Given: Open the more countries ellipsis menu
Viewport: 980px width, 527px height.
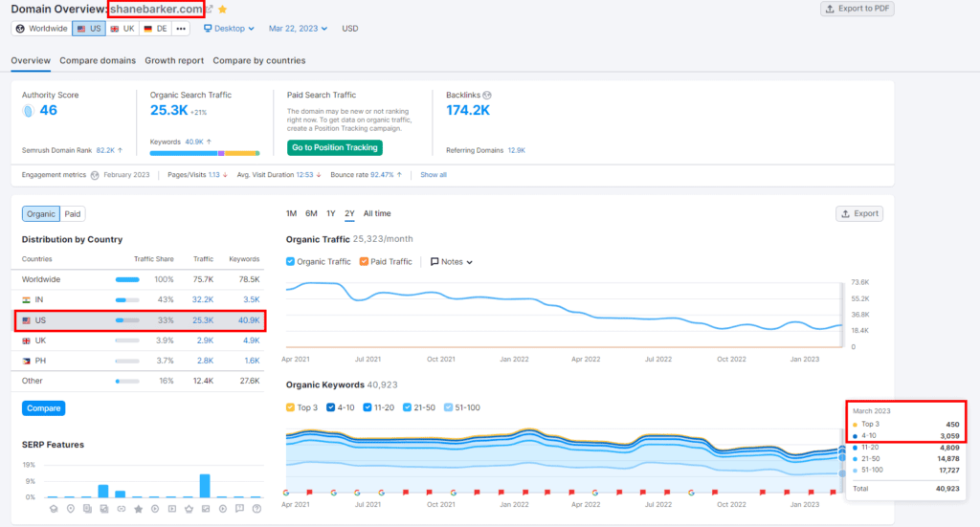Looking at the screenshot, I should coord(181,29).
